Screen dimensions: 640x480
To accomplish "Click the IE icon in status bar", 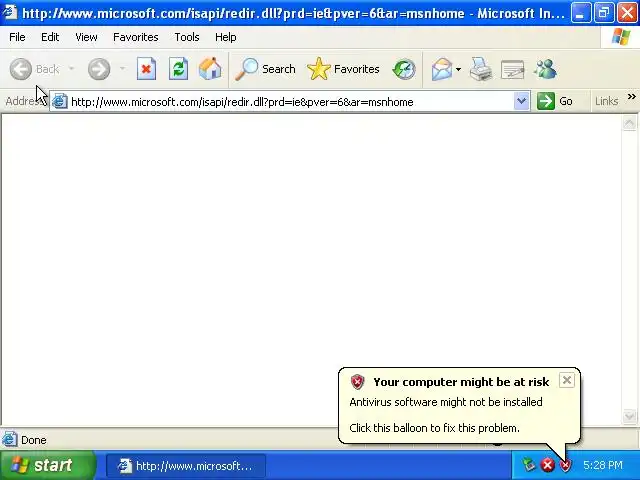I will pyautogui.click(x=9, y=440).
